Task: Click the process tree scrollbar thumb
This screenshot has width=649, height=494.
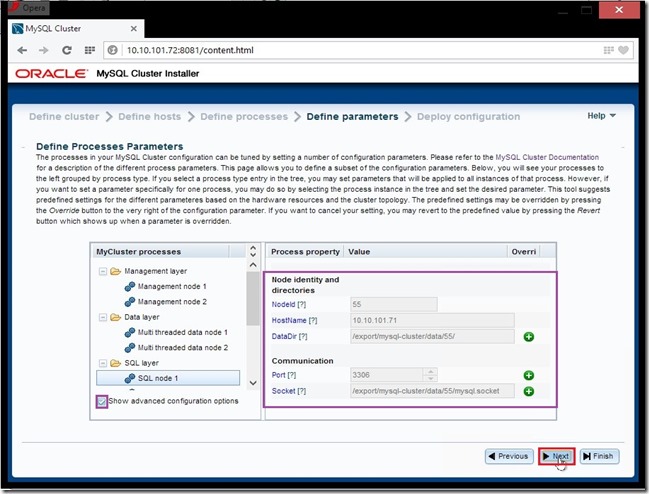Action: click(x=252, y=298)
